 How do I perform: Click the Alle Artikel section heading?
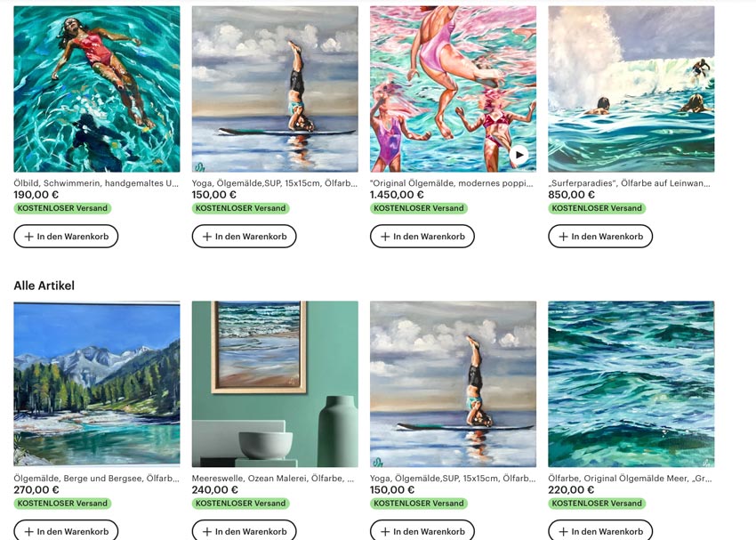[44, 286]
